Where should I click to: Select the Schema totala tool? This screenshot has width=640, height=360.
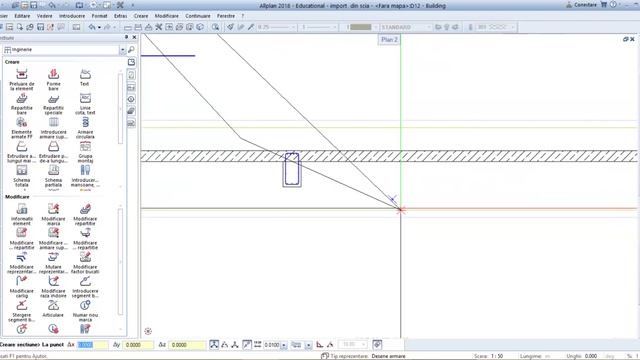(x=22, y=176)
